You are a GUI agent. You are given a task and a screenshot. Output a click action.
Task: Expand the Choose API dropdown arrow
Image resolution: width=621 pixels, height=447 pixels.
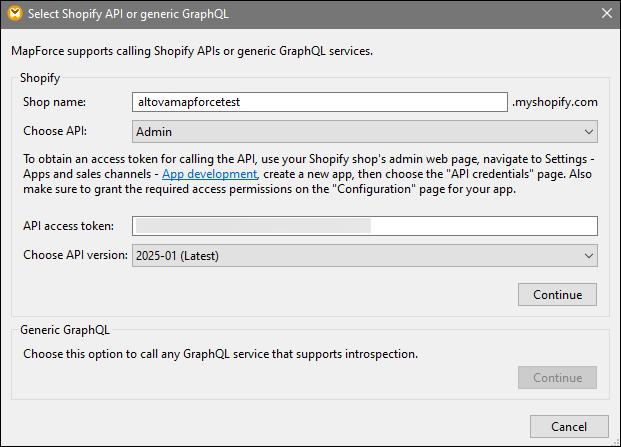(x=589, y=130)
